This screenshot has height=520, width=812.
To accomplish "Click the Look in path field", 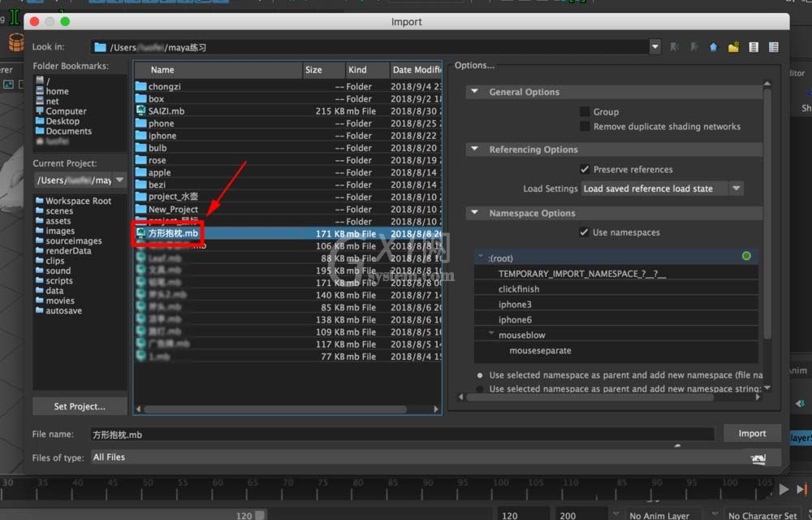I will tap(369, 47).
